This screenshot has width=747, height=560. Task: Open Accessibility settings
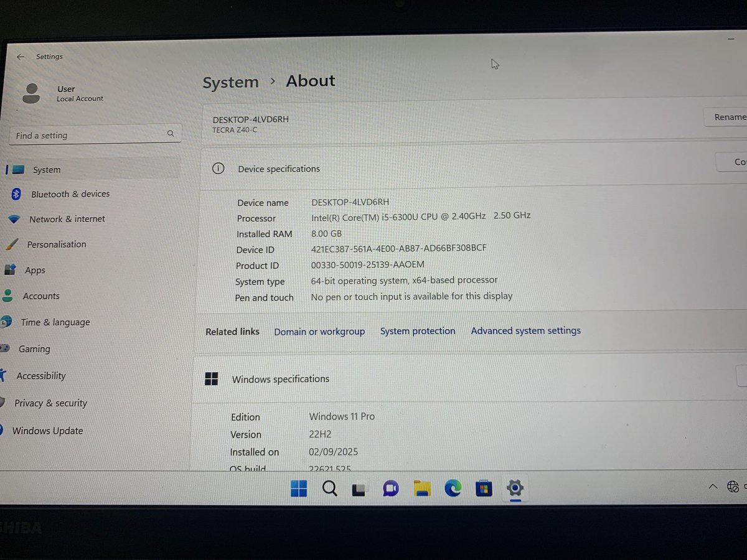tap(41, 376)
